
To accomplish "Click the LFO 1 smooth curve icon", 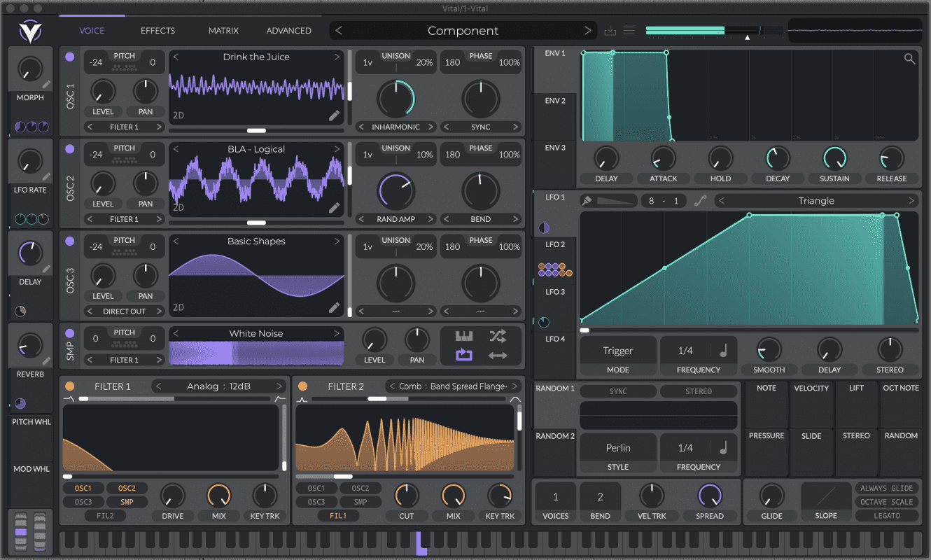I will click(700, 201).
